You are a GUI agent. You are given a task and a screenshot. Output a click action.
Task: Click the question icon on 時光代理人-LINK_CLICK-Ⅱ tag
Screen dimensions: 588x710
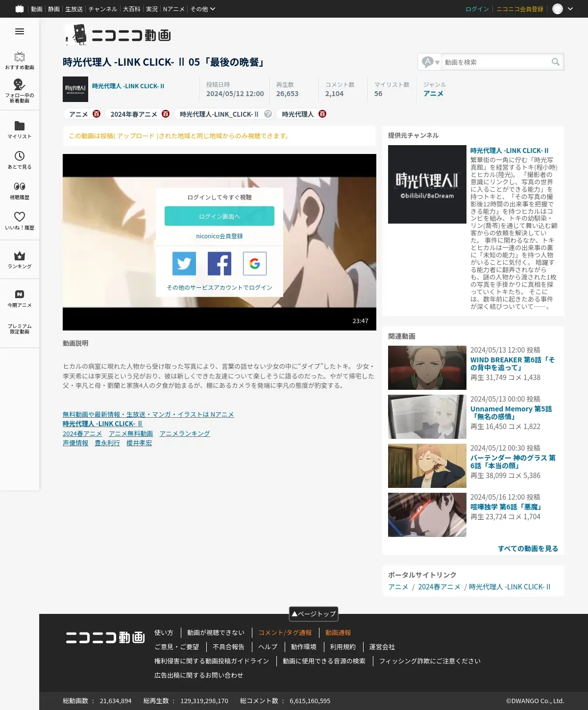point(268,114)
